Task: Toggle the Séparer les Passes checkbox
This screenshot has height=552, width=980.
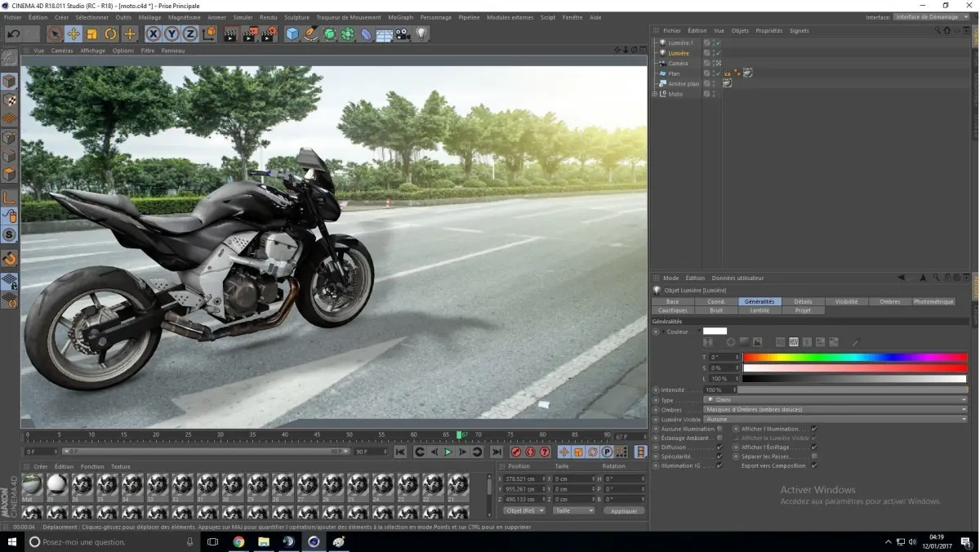Action: [x=814, y=456]
